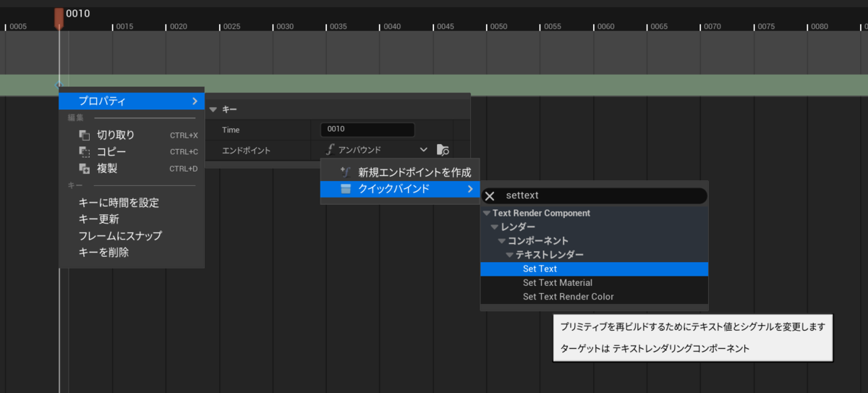Click the cut (切り取り) scissors icon

[84, 135]
